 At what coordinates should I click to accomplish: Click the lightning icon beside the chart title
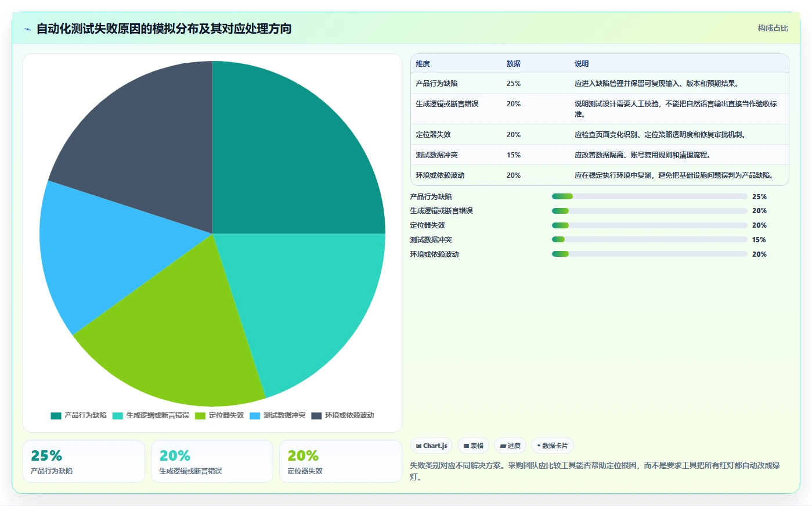27,29
